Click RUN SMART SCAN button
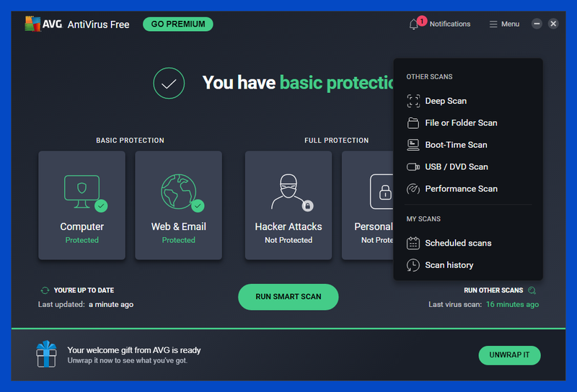Viewport: 577px width, 392px height. pyautogui.click(x=288, y=297)
